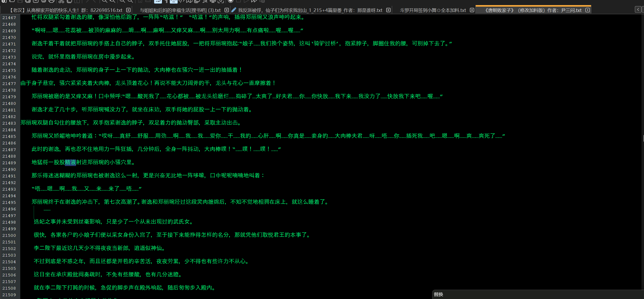
Task: Toggle the Word Wrap toolbar button
Action: (x=158, y=1)
